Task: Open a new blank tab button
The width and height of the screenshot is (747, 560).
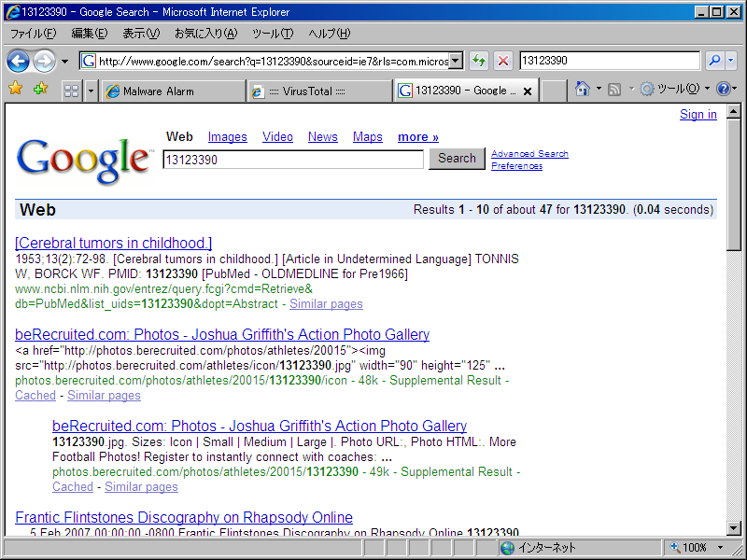Action: (554, 91)
